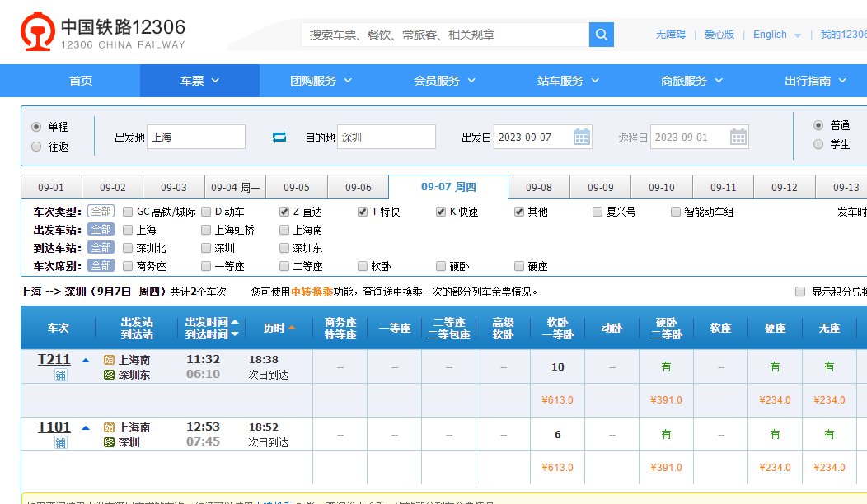This screenshot has width=867, height=504.
Task: Click the 中转换乘 transfer link
Action: [x=312, y=292]
